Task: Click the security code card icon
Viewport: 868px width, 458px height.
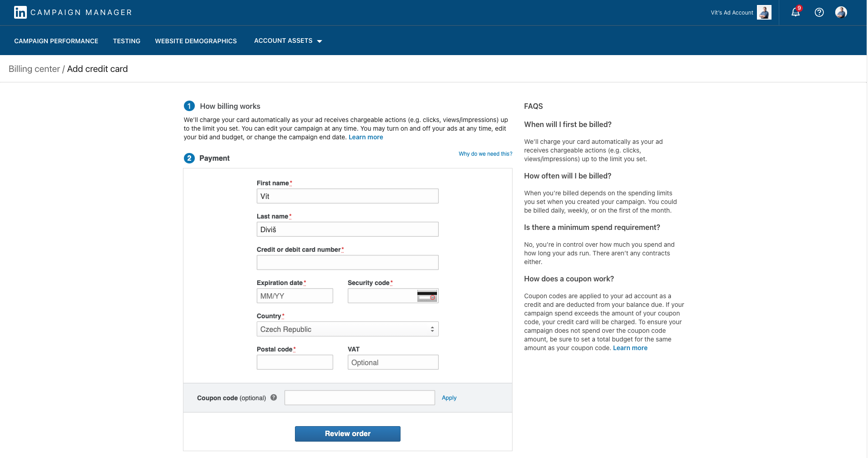Action: click(427, 296)
